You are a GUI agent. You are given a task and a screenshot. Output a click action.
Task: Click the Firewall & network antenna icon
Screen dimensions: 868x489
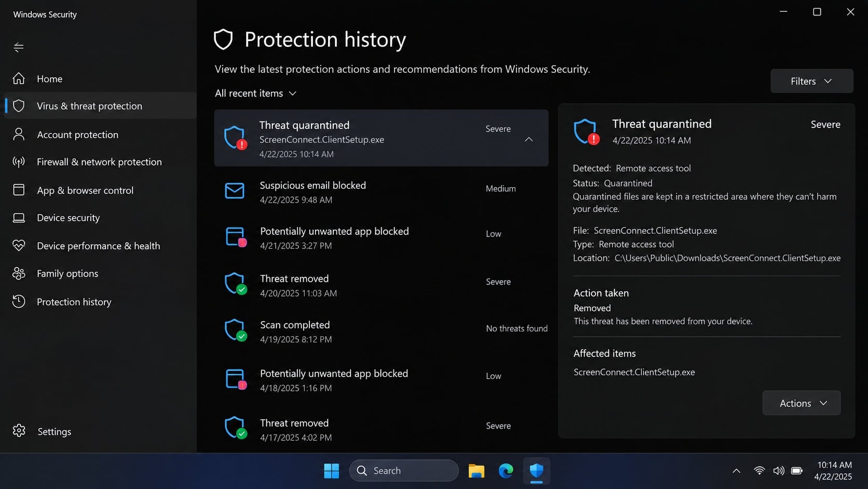point(19,162)
